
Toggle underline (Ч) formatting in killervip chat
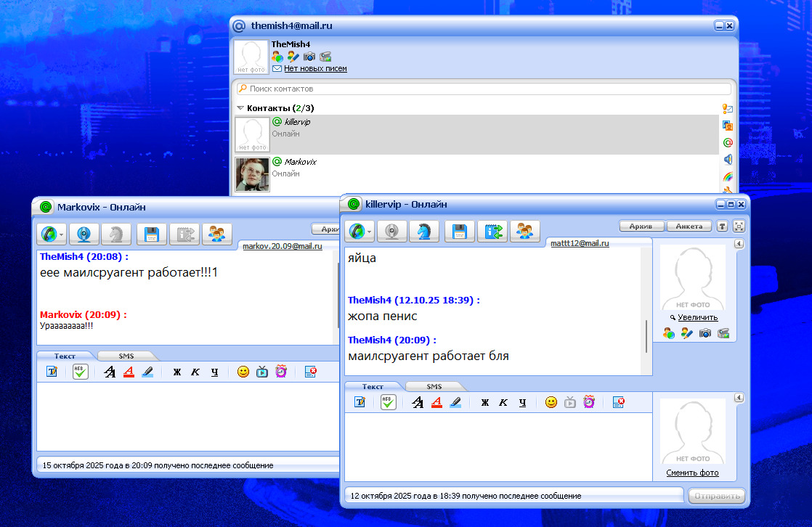[x=522, y=402]
